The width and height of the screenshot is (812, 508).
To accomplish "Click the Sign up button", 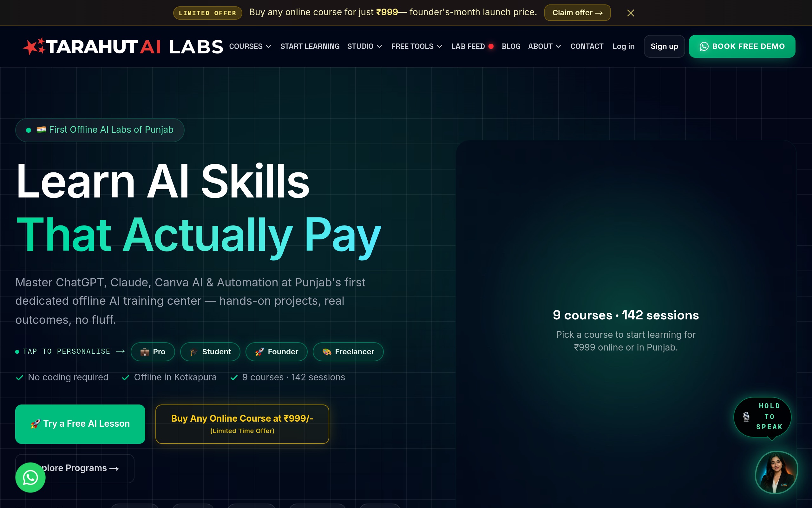I will 664,46.
